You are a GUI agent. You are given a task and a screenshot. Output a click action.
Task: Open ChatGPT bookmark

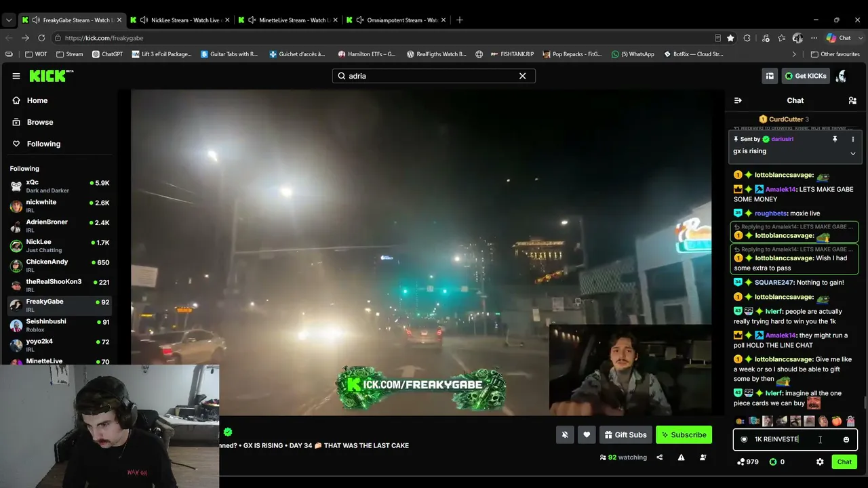coord(107,54)
